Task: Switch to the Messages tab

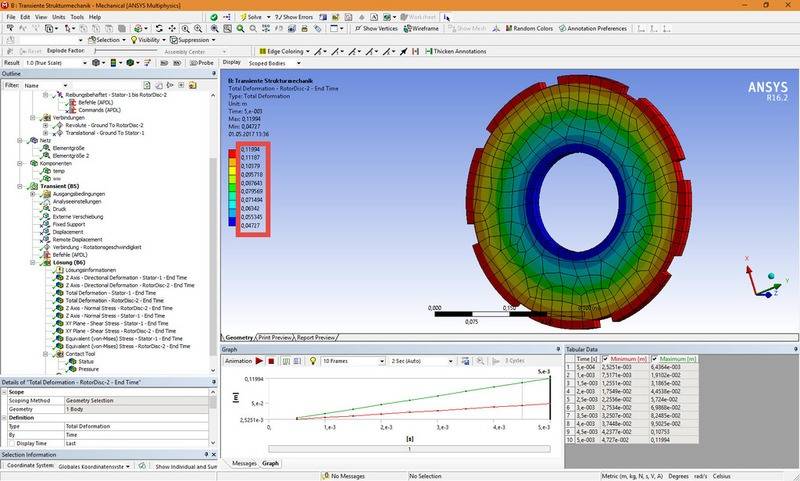Action: [244, 464]
